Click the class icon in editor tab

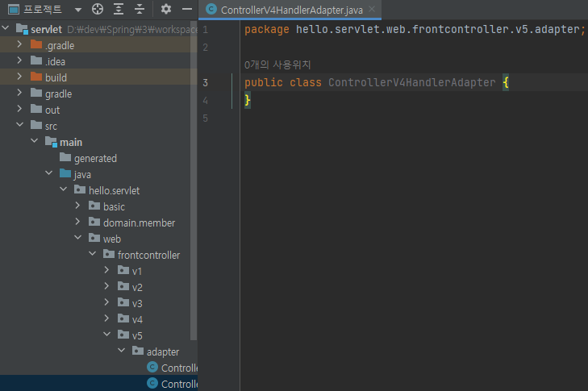point(211,10)
